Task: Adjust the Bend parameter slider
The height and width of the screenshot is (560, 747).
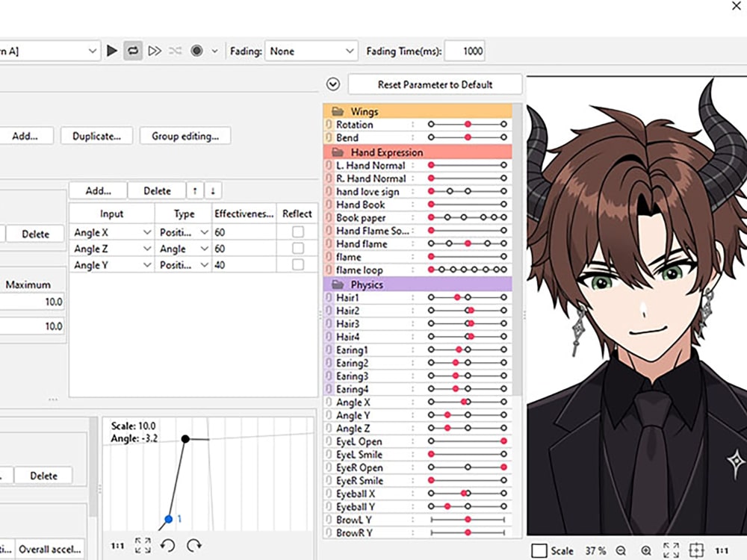Action: [x=468, y=137]
